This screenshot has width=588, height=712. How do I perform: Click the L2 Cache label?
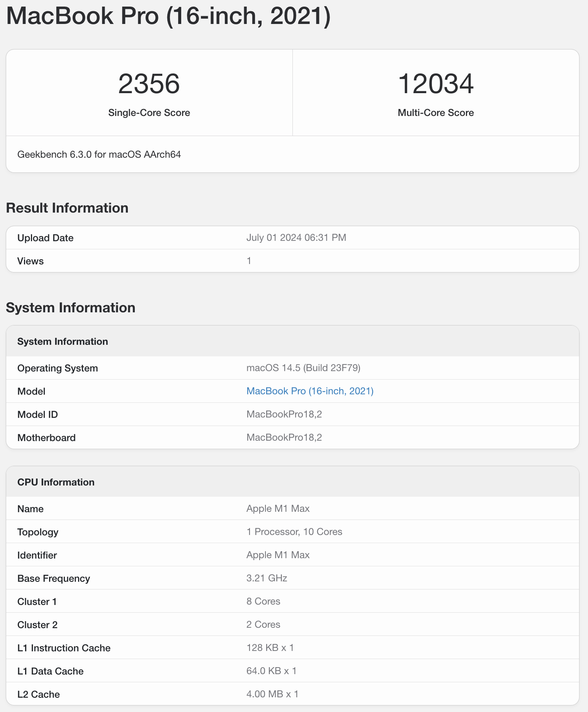(39, 694)
